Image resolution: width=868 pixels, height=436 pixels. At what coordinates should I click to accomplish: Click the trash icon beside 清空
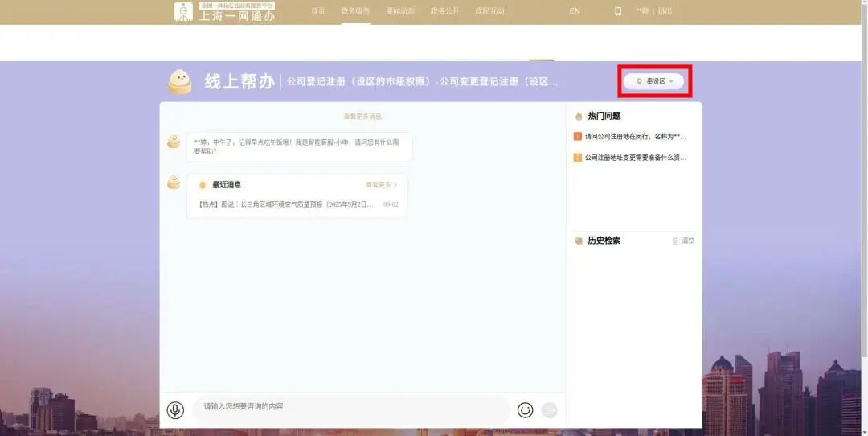coord(675,241)
